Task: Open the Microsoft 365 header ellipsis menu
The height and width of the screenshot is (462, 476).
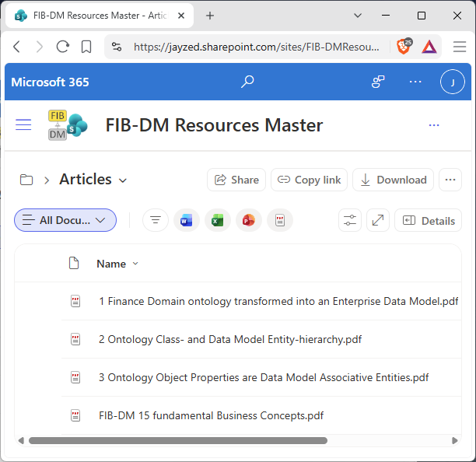Action: click(415, 82)
